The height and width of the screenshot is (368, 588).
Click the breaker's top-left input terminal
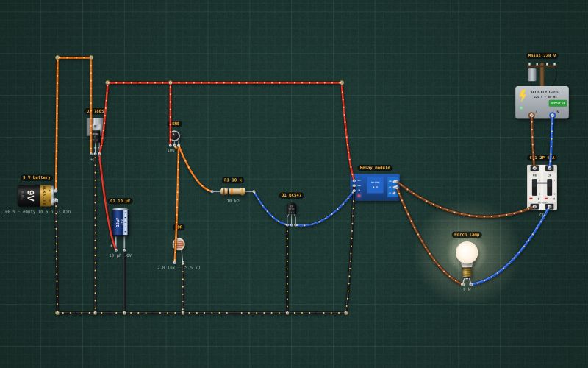535,168
